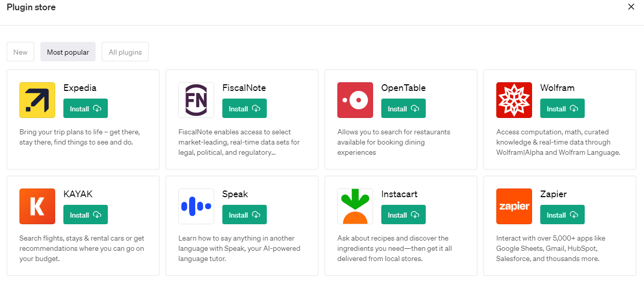The width and height of the screenshot is (644, 284).
Task: Click the Zapier orange logo
Action: (x=514, y=206)
